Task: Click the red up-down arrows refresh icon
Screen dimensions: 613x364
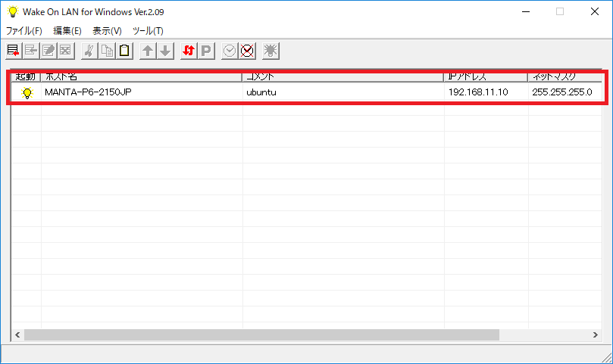Action: point(189,51)
